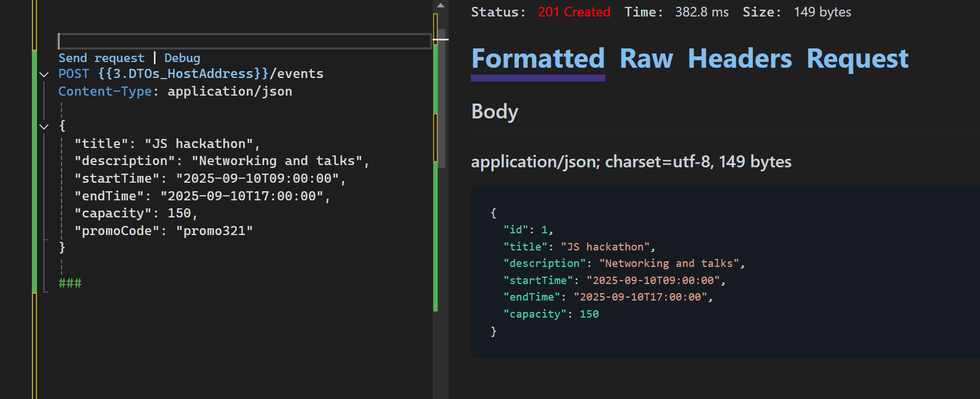The width and height of the screenshot is (980, 399).
Task: Click the capacity value 150 in request
Action: point(179,213)
